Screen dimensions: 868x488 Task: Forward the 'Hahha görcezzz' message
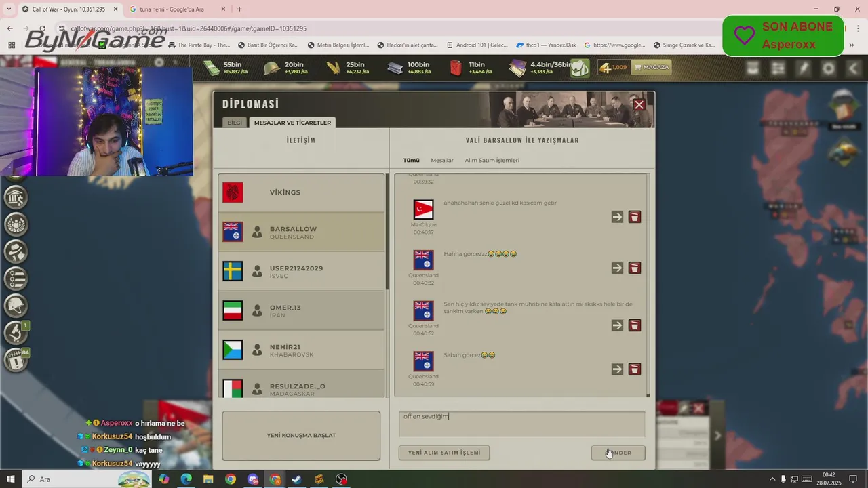[x=617, y=268]
